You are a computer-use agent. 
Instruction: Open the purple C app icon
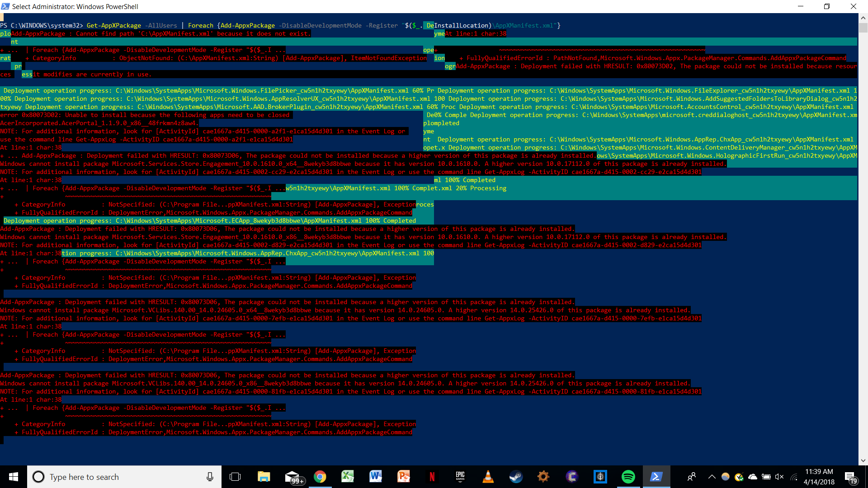coord(572,477)
